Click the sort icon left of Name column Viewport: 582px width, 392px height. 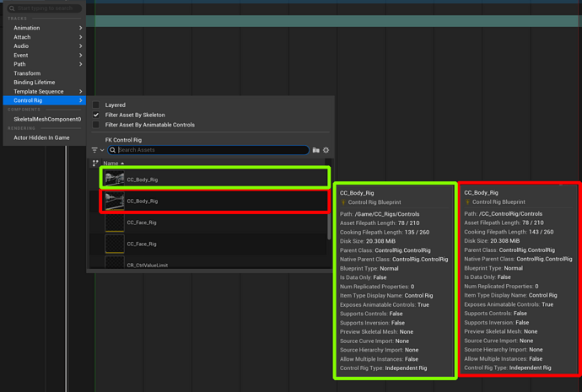coord(95,164)
